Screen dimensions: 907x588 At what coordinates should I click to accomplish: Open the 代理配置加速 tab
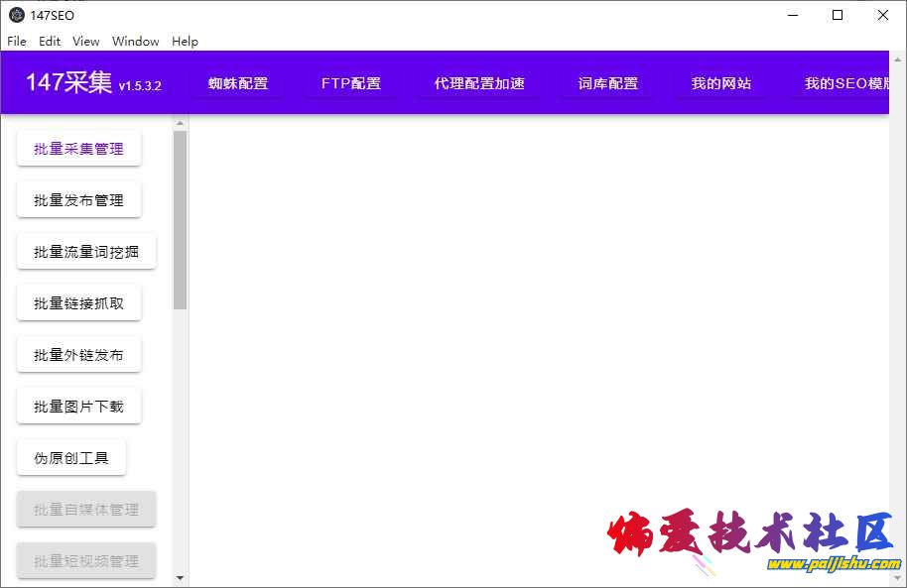pos(479,83)
